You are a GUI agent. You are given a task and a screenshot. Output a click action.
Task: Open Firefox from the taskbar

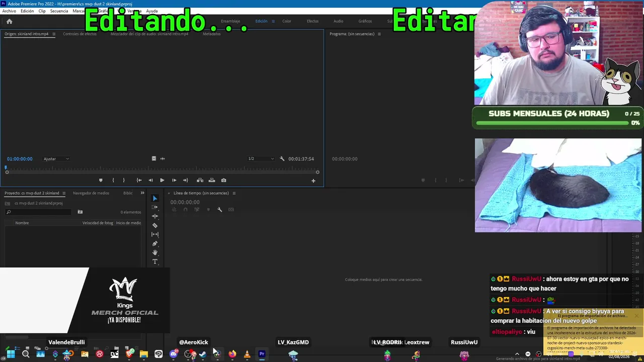click(232, 354)
